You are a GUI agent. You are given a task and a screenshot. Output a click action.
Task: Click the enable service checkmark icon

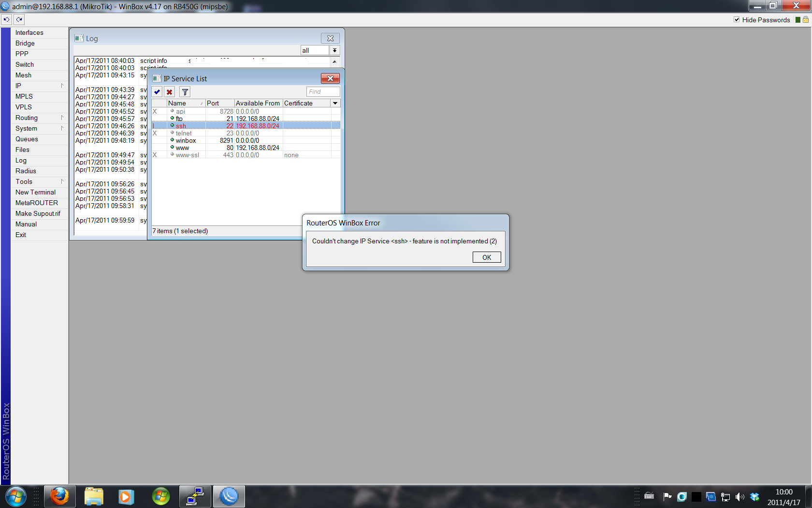pyautogui.click(x=157, y=91)
